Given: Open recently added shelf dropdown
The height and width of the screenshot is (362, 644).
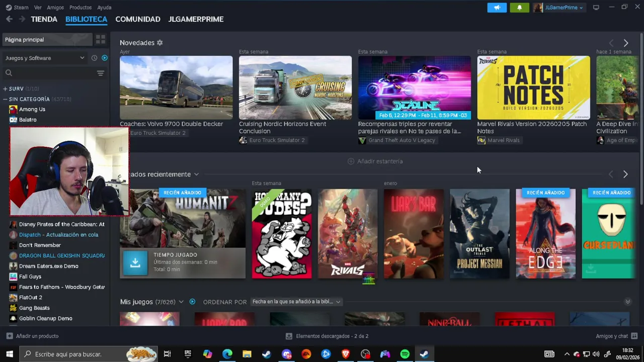Looking at the screenshot, I should (x=196, y=174).
